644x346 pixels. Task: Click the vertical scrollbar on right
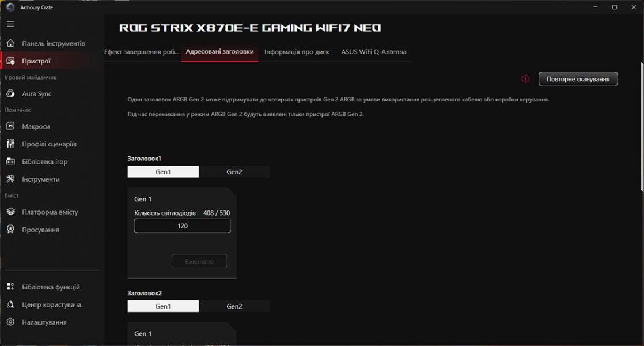(x=642, y=126)
